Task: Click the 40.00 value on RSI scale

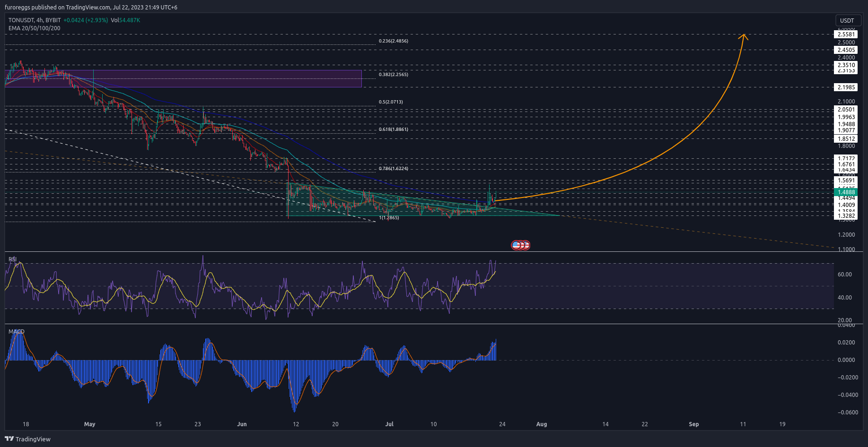Action: pos(845,298)
